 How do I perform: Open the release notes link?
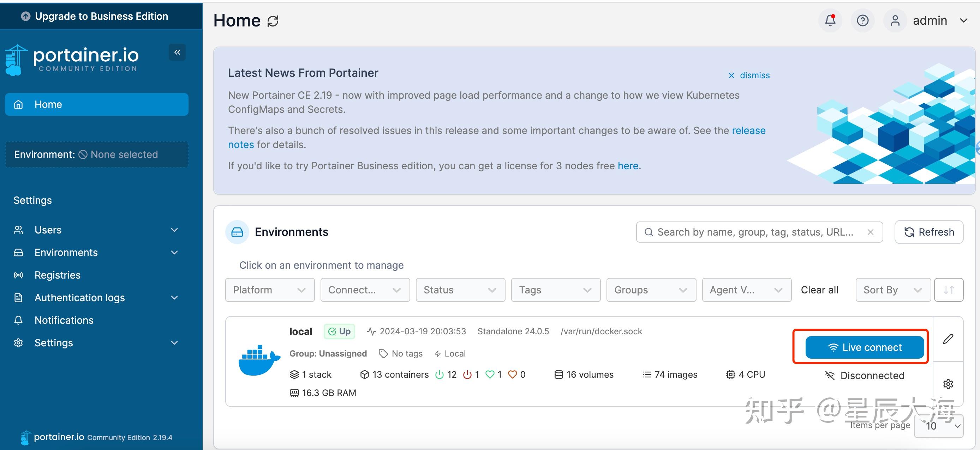pyautogui.click(x=749, y=130)
